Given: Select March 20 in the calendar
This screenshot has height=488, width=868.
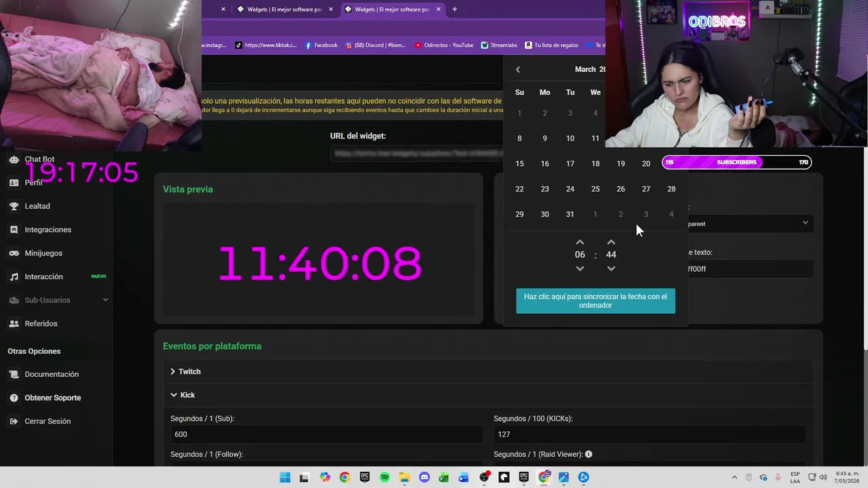Looking at the screenshot, I should pyautogui.click(x=646, y=164).
